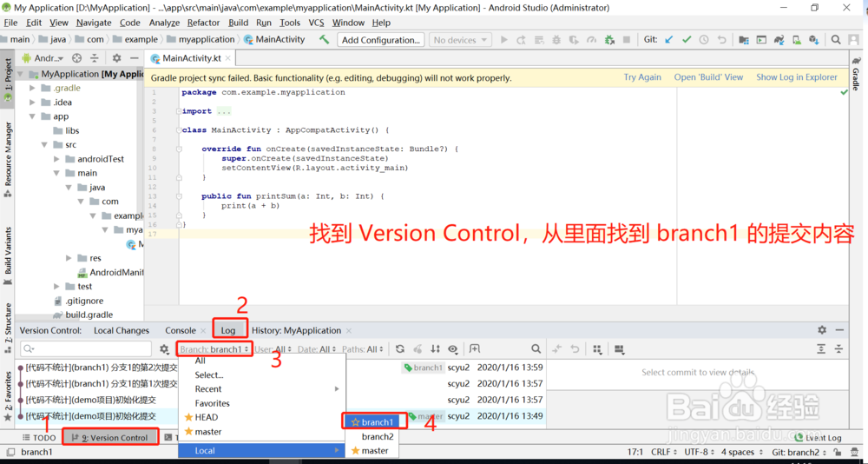
Task: Click Add Configuration... button
Action: click(380, 40)
